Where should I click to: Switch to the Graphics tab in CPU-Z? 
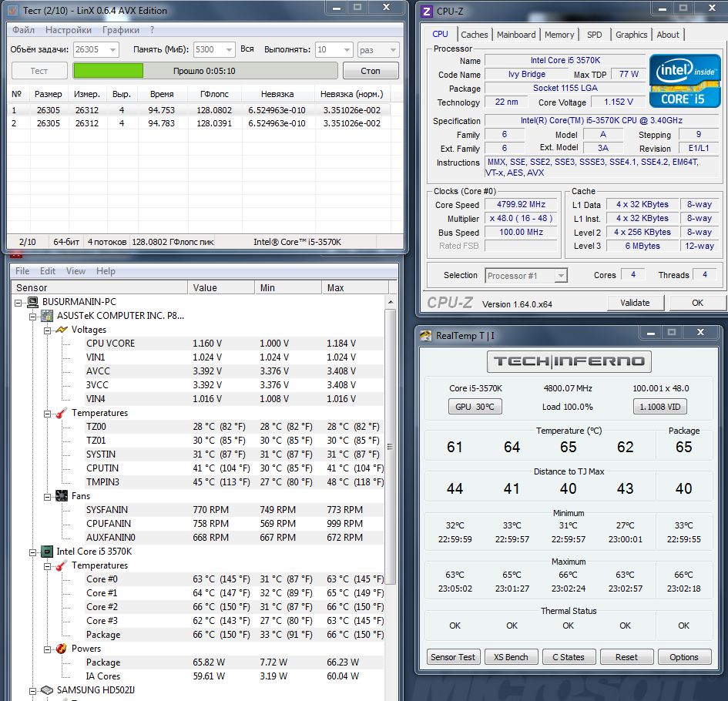point(631,35)
